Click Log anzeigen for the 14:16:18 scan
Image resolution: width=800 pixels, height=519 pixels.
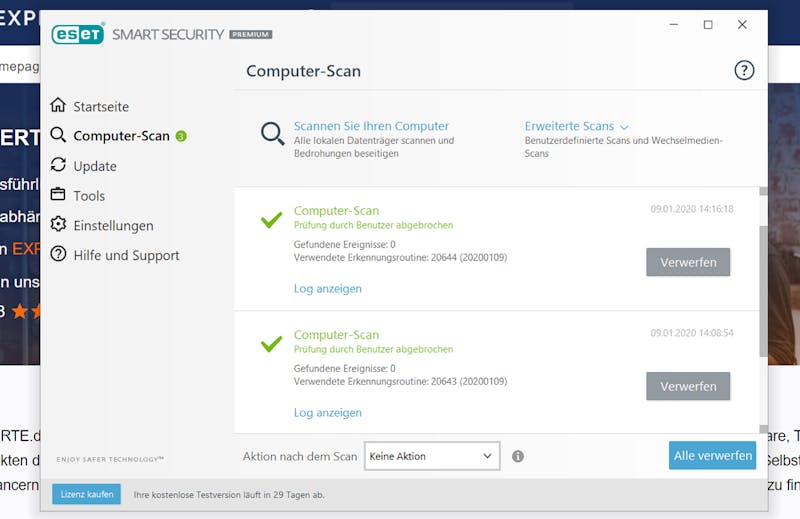point(328,288)
